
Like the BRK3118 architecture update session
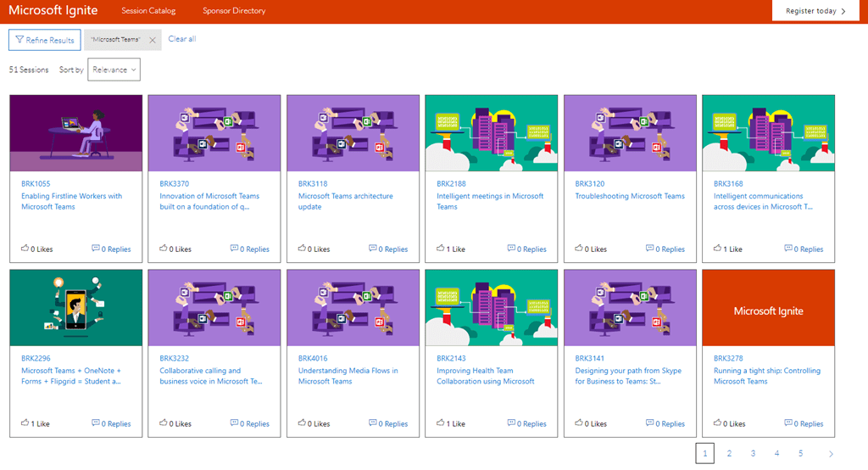click(x=314, y=249)
